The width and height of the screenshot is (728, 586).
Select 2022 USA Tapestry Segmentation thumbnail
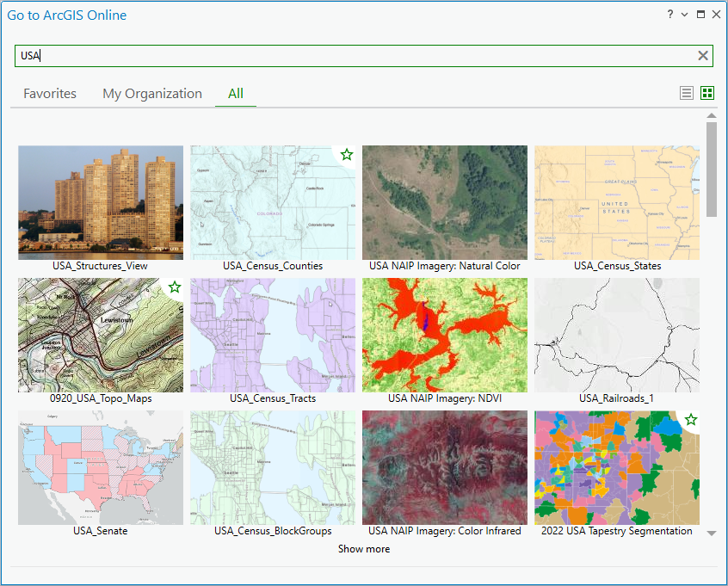pyautogui.click(x=617, y=467)
